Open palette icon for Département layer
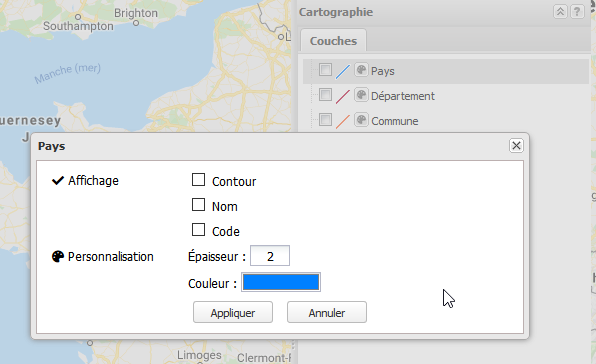596x364 pixels. pos(361,95)
